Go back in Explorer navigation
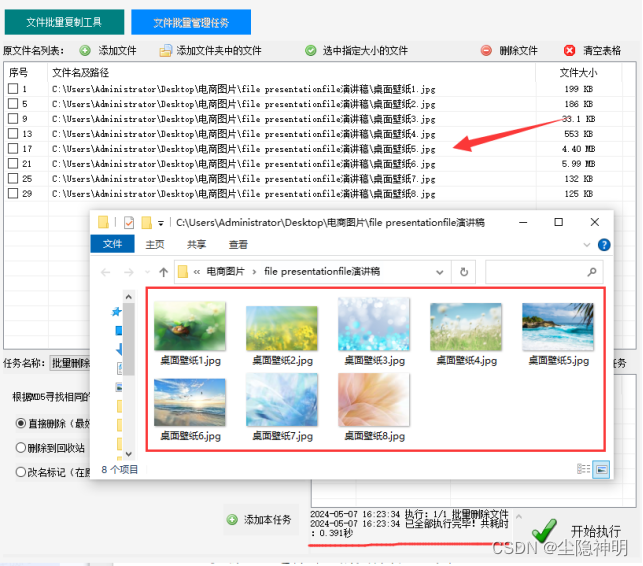This screenshot has width=643, height=566. click(106, 272)
